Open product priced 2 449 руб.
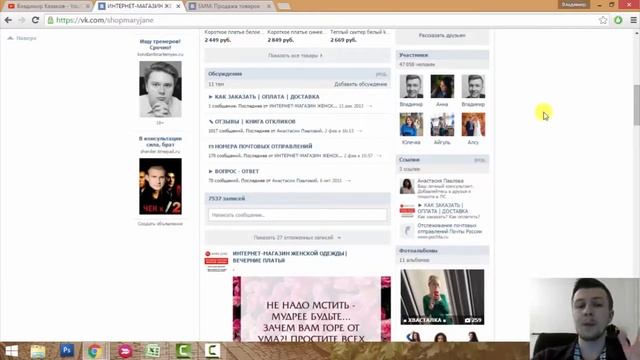Image resolution: width=640 pixels, height=360 pixels. point(234,36)
